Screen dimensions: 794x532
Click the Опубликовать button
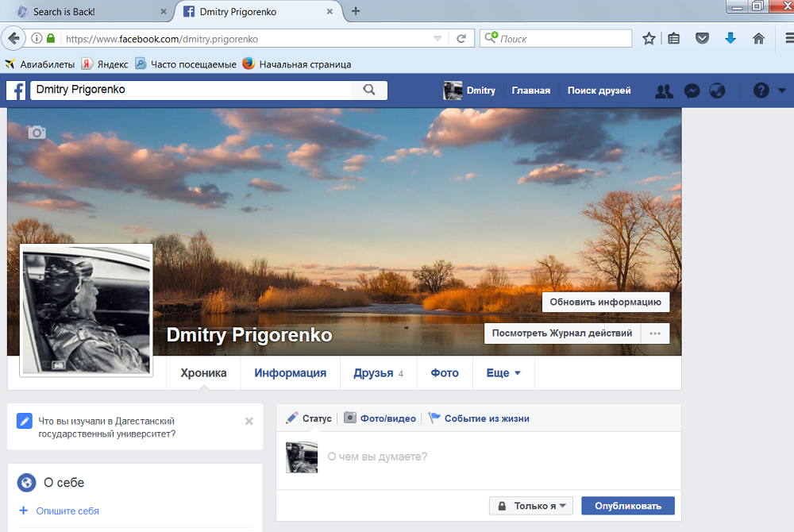coord(627,506)
